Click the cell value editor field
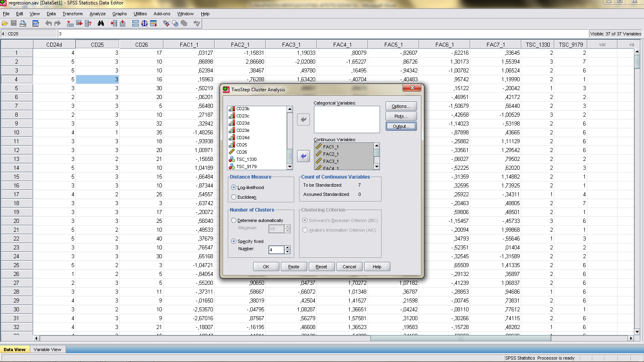644x362 pixels. point(323,34)
